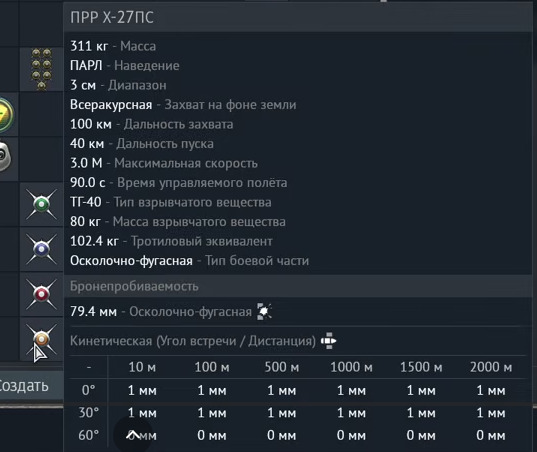Click the '79.4 мм - Осколочно-фугасная' value
The height and width of the screenshot is (452, 537).
tap(161, 312)
